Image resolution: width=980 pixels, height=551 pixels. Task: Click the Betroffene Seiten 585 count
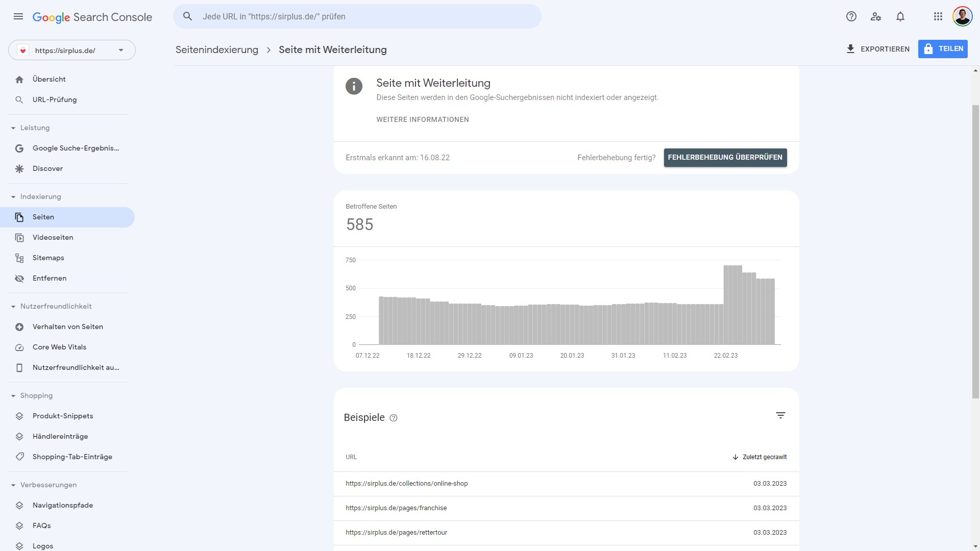(x=360, y=225)
